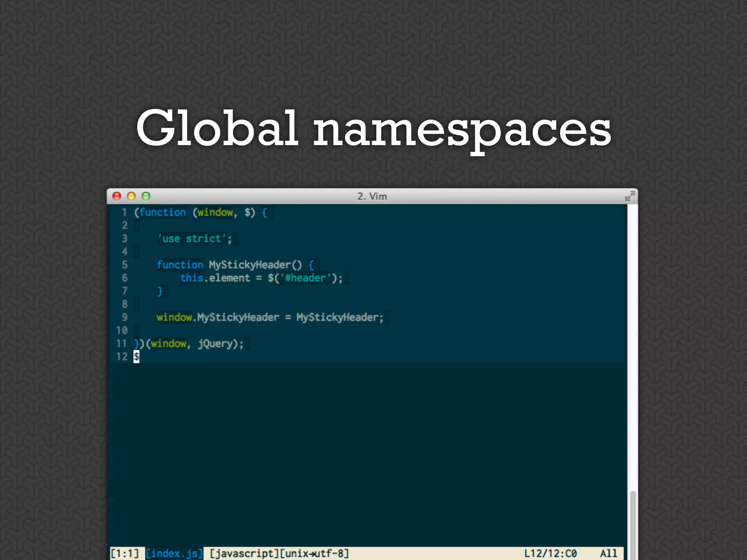Image resolution: width=747 pixels, height=560 pixels.
Task: Click '})(window, jQuery);' on line 11
Action: click(x=189, y=344)
